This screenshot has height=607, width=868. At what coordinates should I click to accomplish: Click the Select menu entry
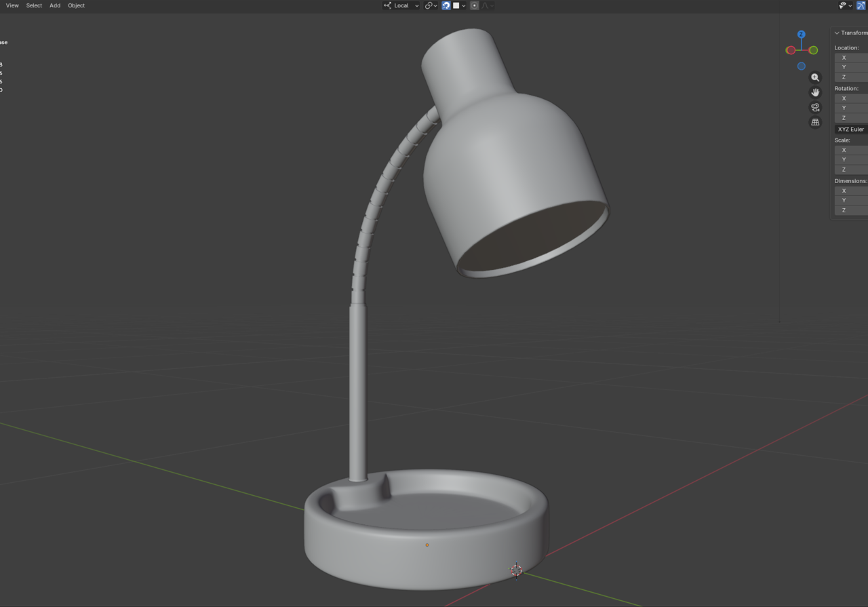pyautogui.click(x=33, y=5)
